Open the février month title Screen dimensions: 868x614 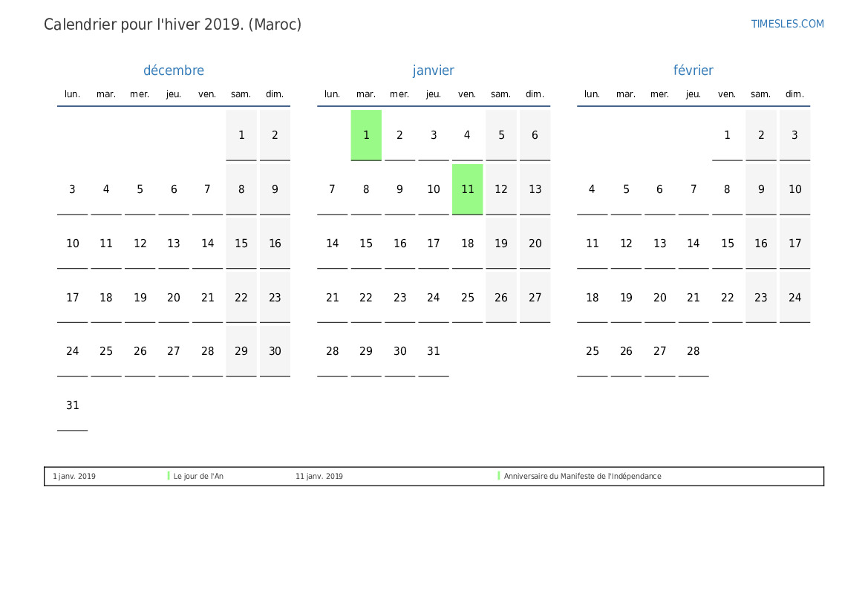click(693, 71)
